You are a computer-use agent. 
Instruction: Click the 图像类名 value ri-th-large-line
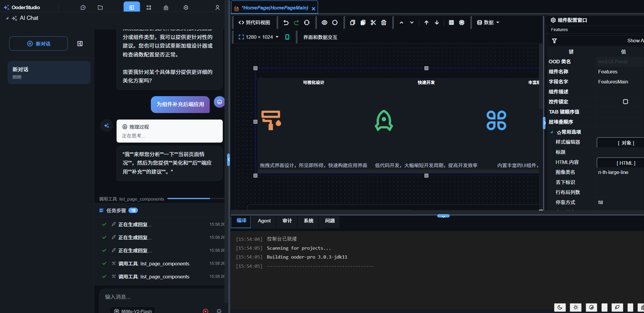coord(613,172)
